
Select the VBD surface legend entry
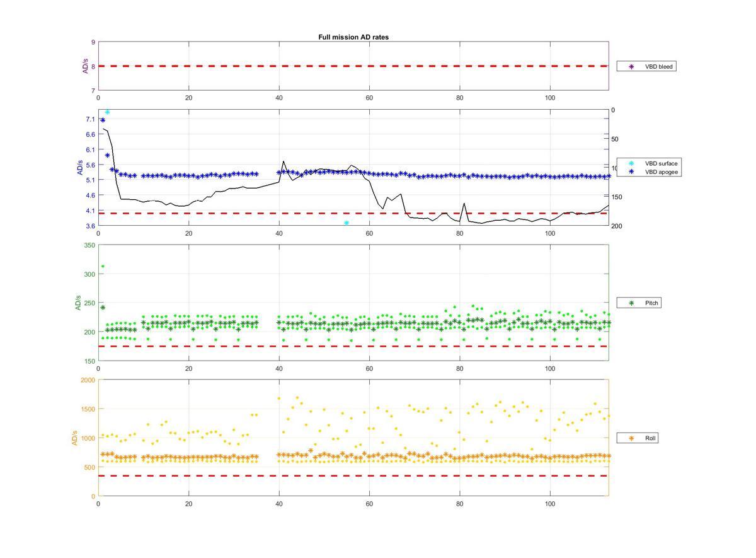click(651, 163)
